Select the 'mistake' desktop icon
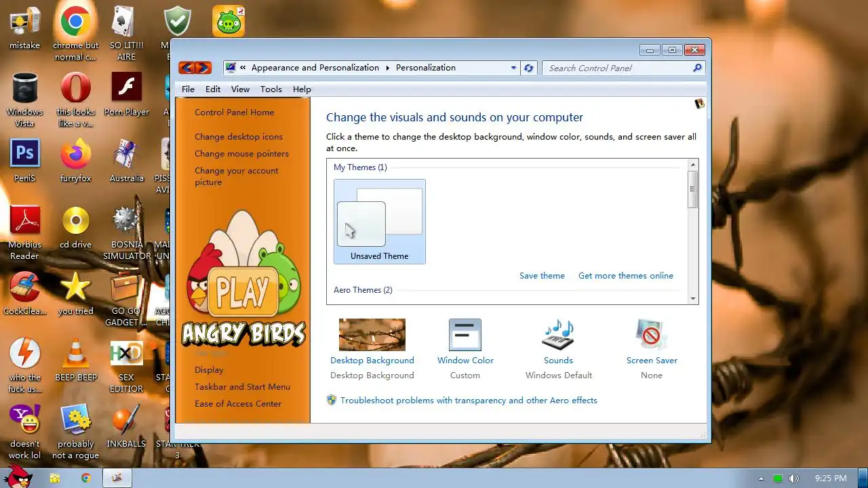Viewport: 868px width, 488px height. coord(24,30)
